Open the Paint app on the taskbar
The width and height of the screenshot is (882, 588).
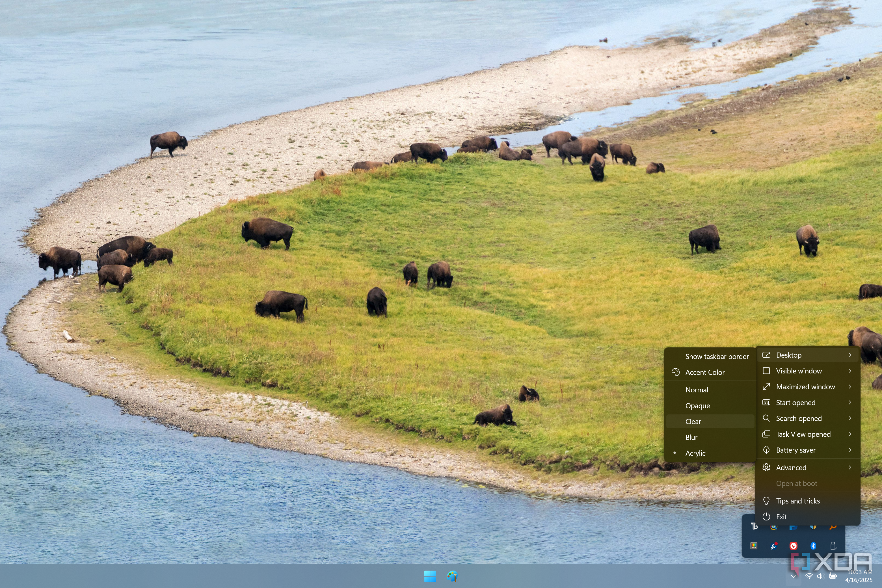pyautogui.click(x=452, y=576)
